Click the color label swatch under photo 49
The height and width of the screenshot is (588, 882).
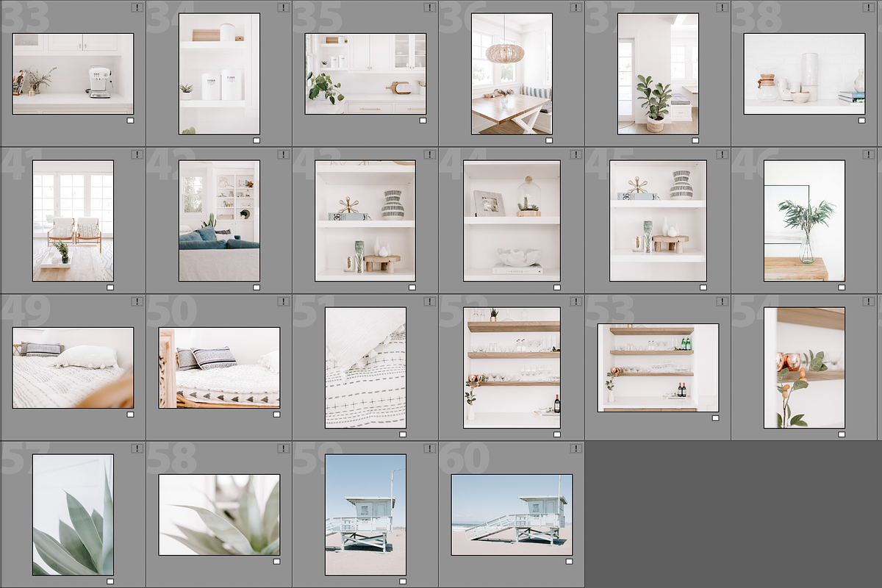click(130, 414)
